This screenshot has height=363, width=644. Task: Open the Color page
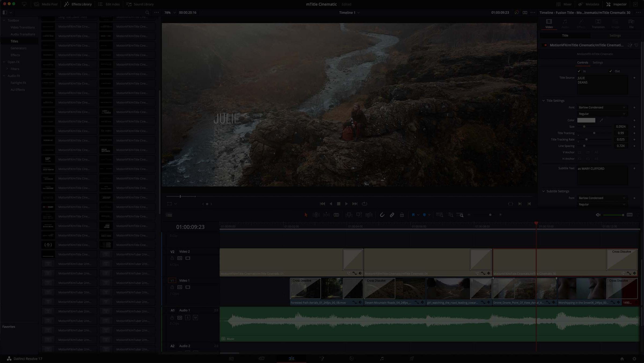click(351, 358)
